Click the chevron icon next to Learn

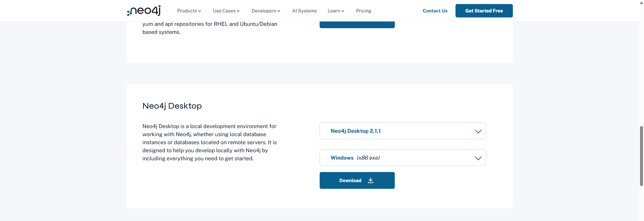click(343, 11)
